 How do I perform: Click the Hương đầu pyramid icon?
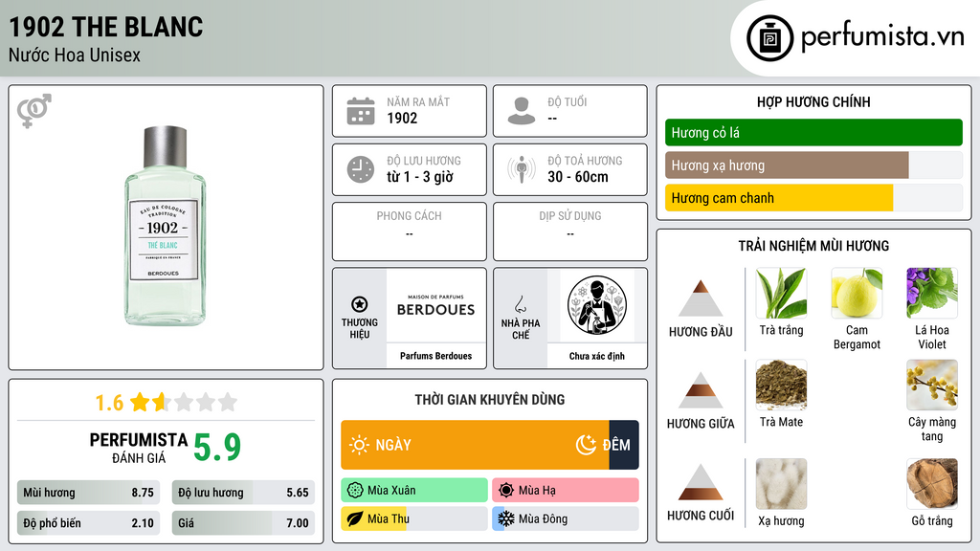tap(701, 298)
